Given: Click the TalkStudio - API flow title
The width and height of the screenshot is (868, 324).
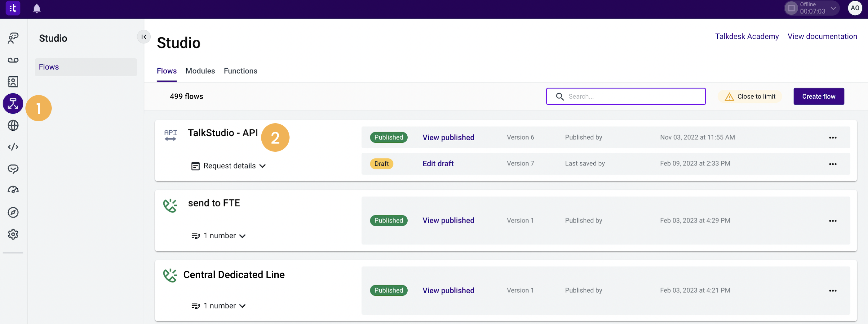Looking at the screenshot, I should click(x=223, y=133).
